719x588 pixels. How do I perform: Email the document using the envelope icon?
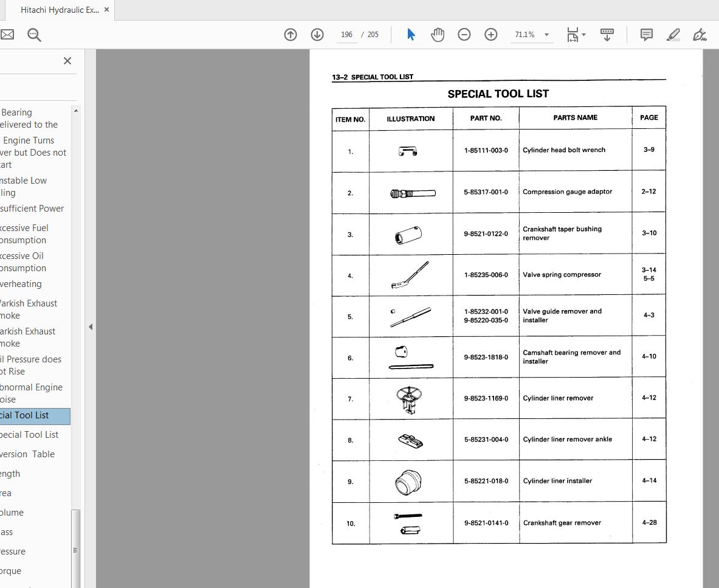pyautogui.click(x=7, y=35)
